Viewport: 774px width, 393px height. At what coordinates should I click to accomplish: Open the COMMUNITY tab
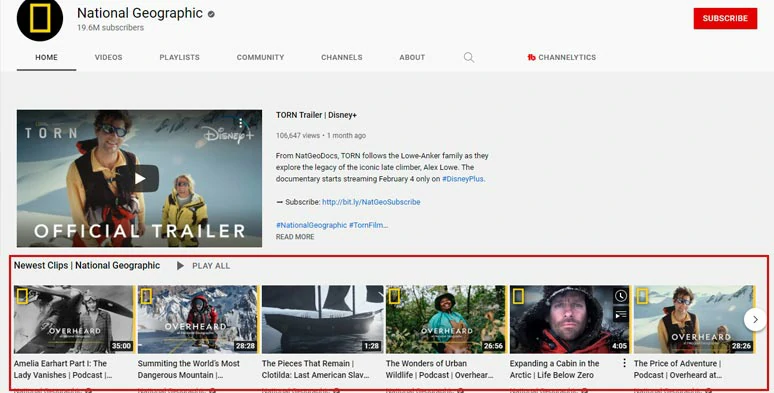point(260,57)
